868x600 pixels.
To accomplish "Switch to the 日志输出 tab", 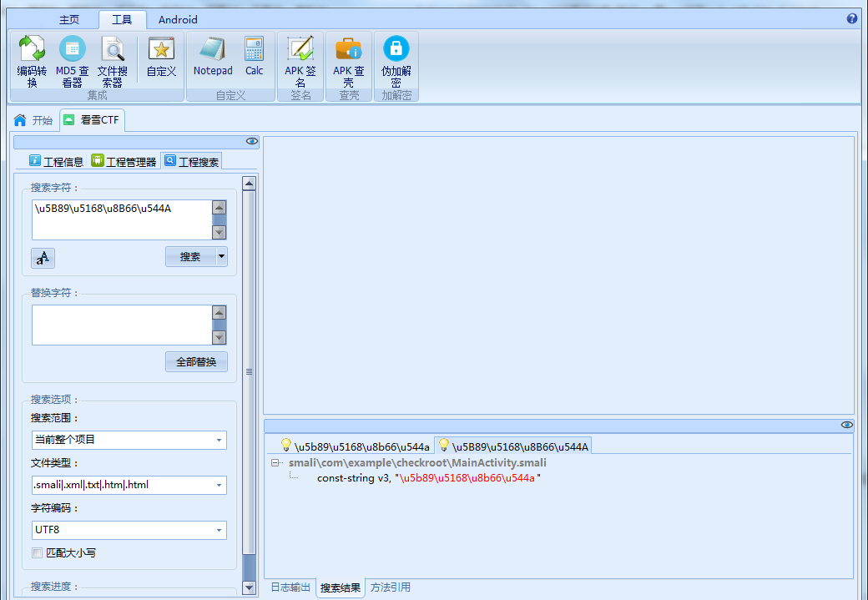I will click(x=290, y=587).
